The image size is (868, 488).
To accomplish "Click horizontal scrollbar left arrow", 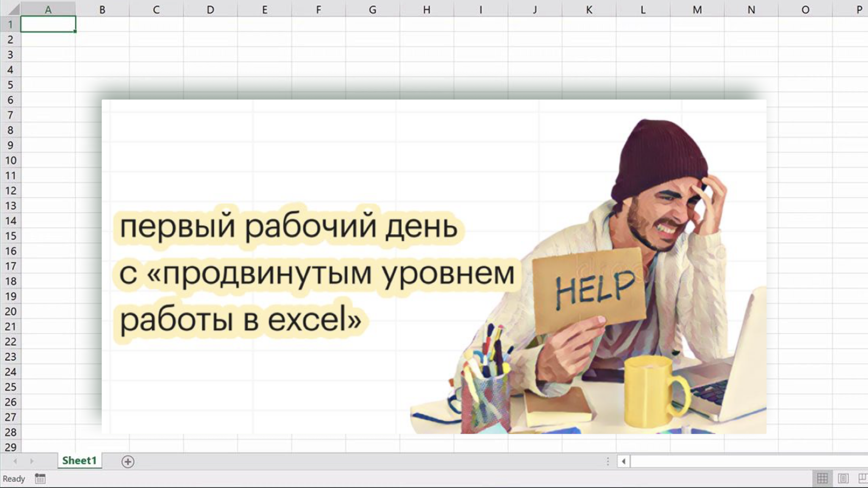I will [623, 461].
